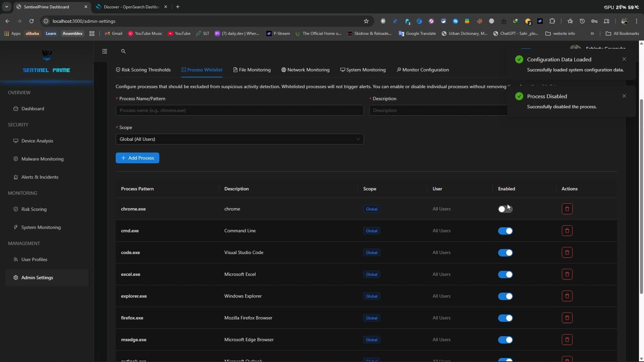Dismiss the Process Disabled notification

pos(624,96)
